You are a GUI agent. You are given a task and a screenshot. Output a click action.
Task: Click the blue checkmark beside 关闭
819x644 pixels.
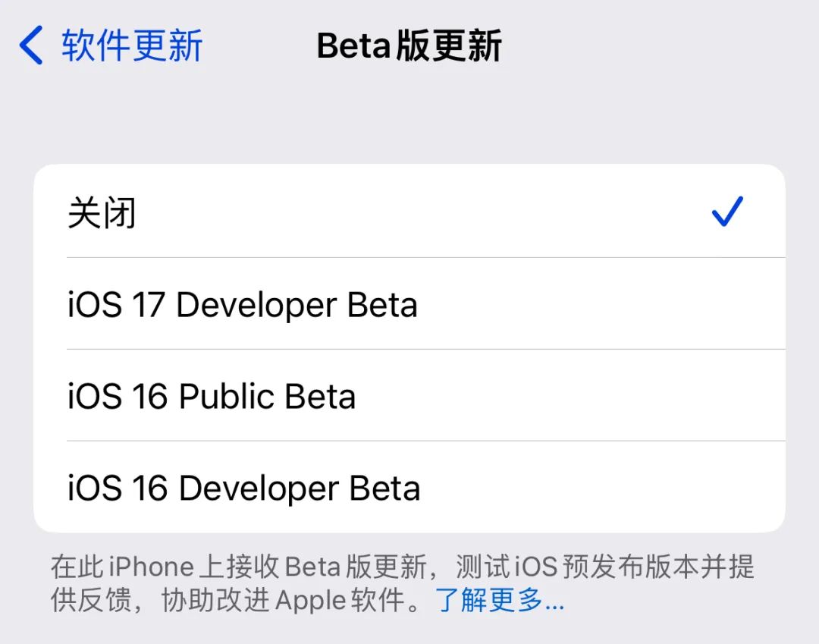[727, 212]
